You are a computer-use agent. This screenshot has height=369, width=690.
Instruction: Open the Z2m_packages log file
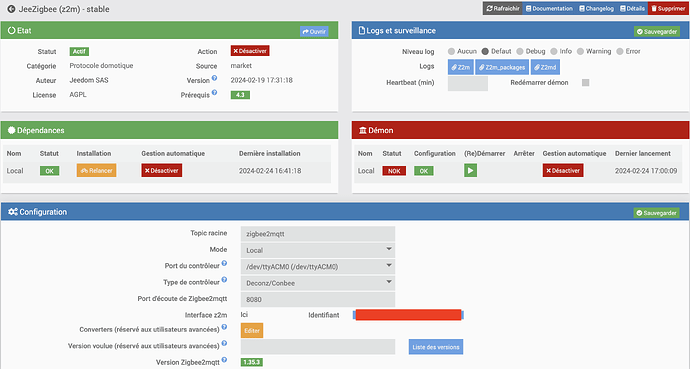pos(502,67)
